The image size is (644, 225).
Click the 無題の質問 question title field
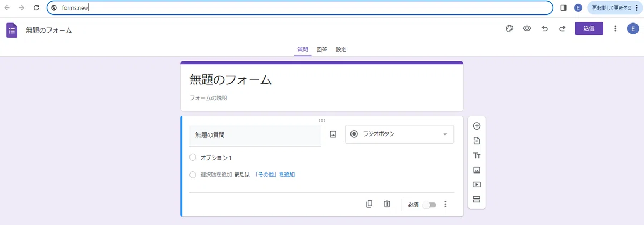pyautogui.click(x=255, y=135)
